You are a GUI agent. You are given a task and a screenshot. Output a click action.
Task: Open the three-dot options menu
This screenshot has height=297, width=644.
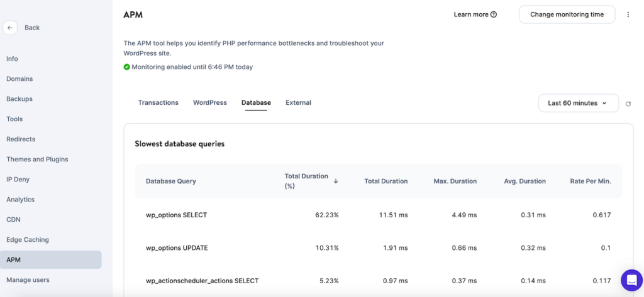pyautogui.click(x=628, y=14)
